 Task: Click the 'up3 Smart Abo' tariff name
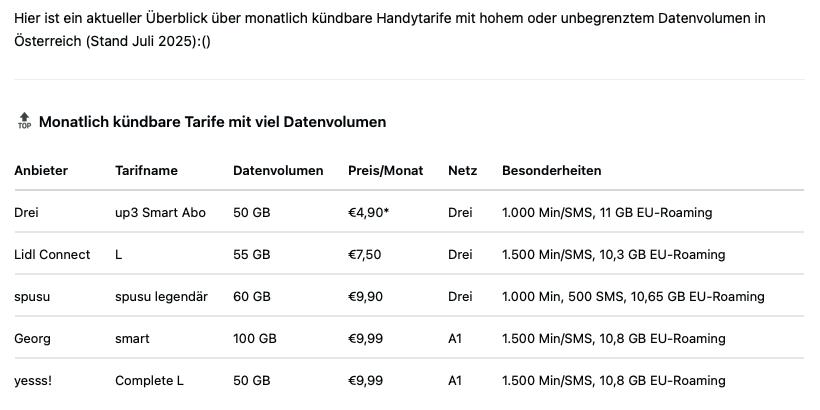click(x=160, y=213)
